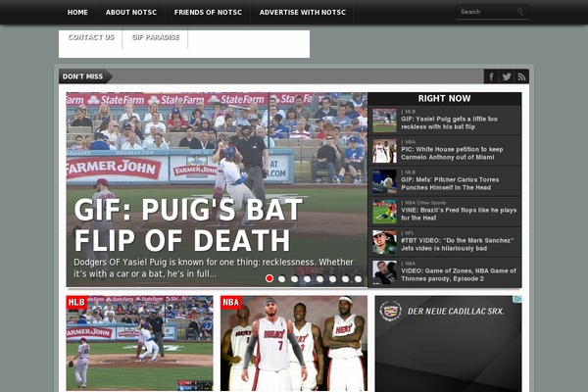Click thumbnail beside Yasiel Puig bat flip story
Viewport: 588px width, 392px height.
point(384,121)
